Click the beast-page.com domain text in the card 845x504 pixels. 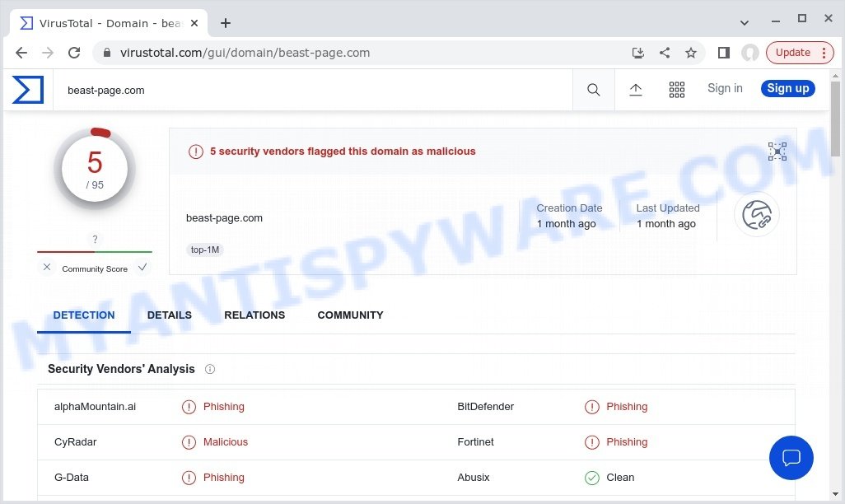click(x=224, y=218)
